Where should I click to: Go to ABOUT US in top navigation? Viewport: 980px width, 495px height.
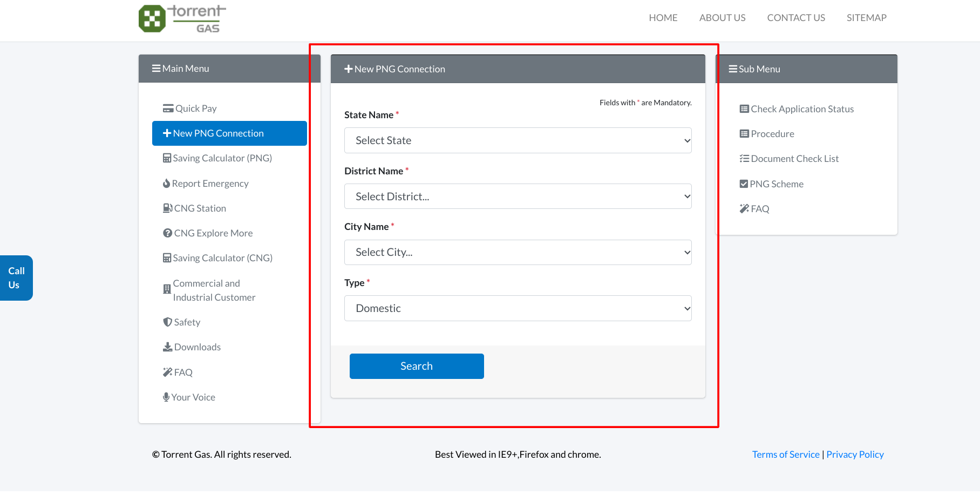(722, 18)
